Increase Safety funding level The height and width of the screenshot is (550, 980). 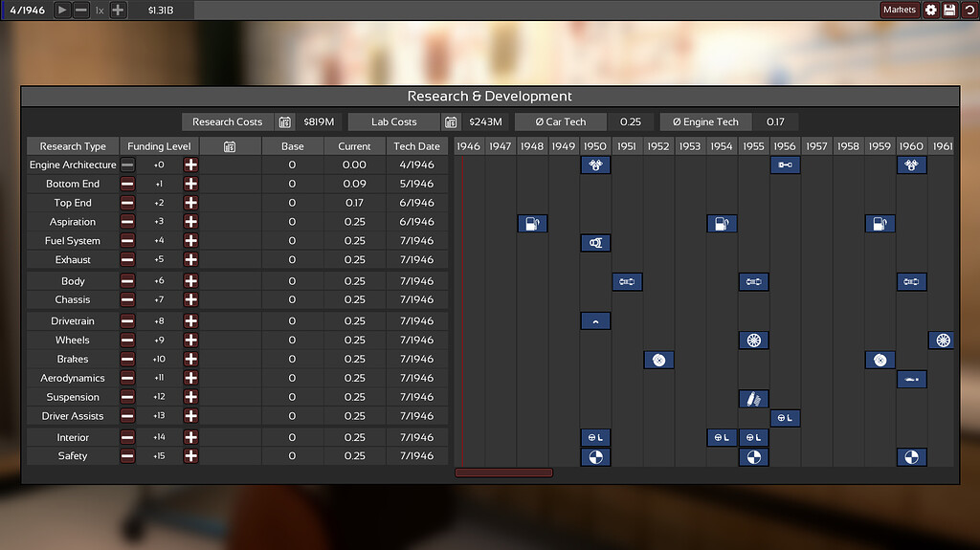click(x=191, y=456)
